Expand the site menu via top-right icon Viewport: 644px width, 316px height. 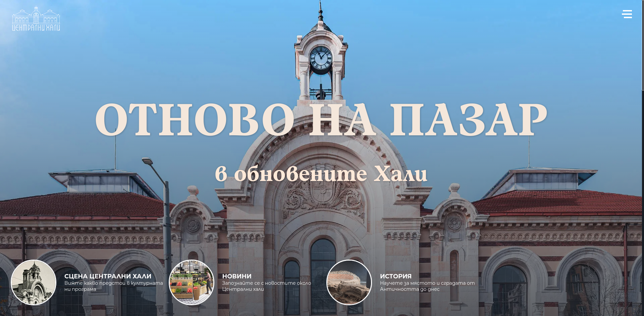pyautogui.click(x=627, y=14)
